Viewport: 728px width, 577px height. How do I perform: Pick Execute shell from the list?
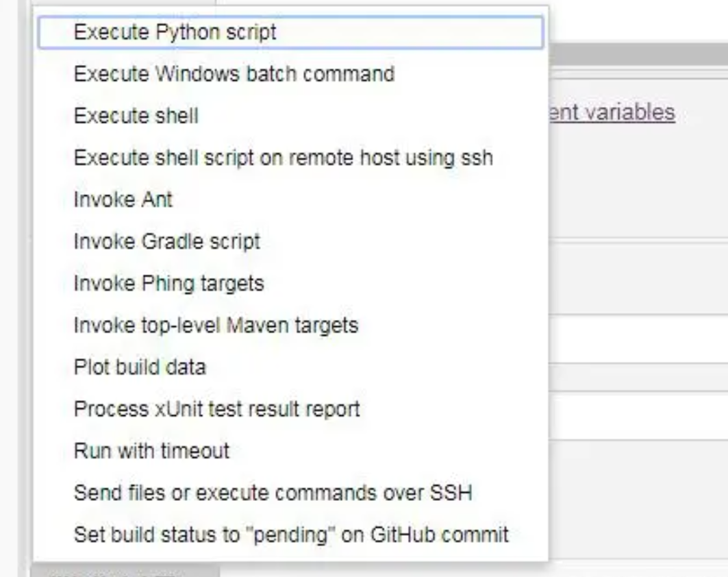pos(136,116)
